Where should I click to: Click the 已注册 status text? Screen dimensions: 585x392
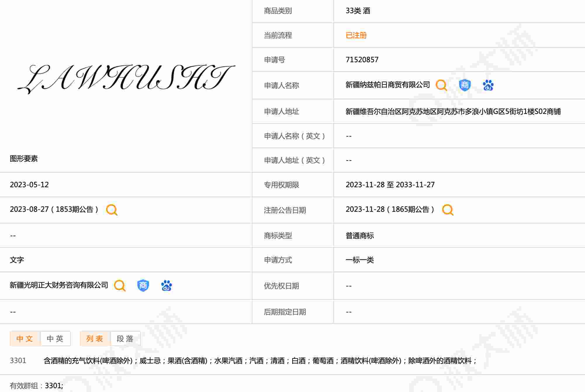[356, 35]
